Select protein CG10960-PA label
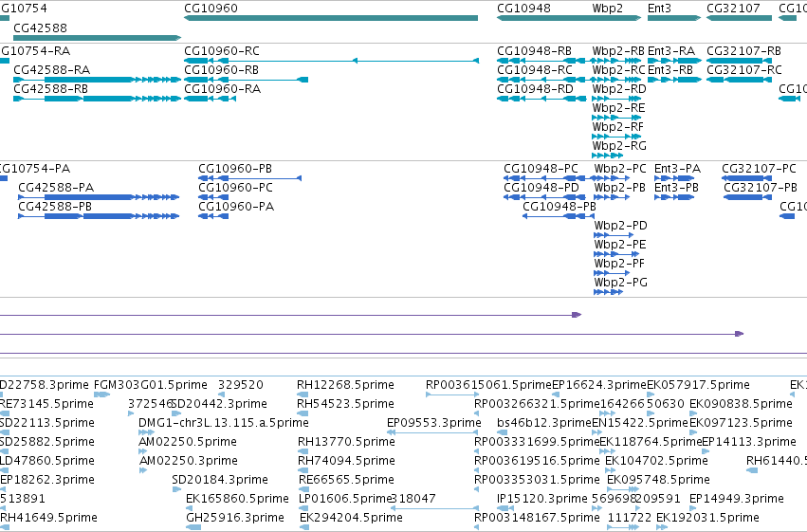The height and width of the screenshot is (532, 807). (x=236, y=207)
